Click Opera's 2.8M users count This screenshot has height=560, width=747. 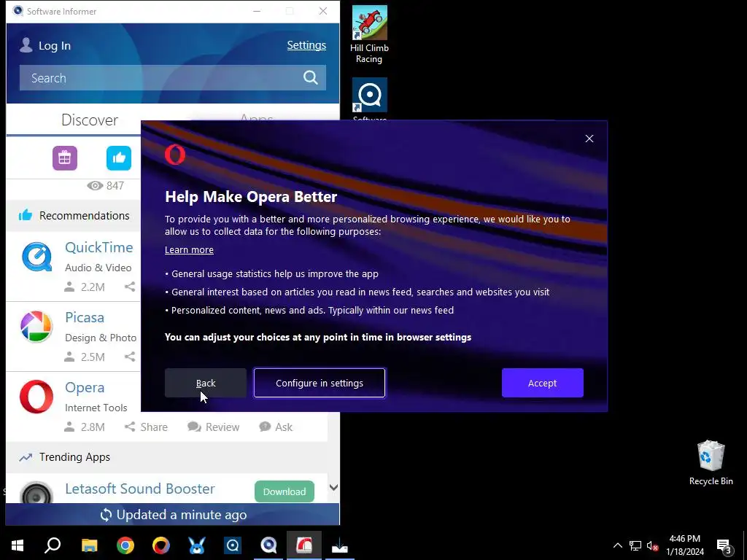(x=85, y=427)
